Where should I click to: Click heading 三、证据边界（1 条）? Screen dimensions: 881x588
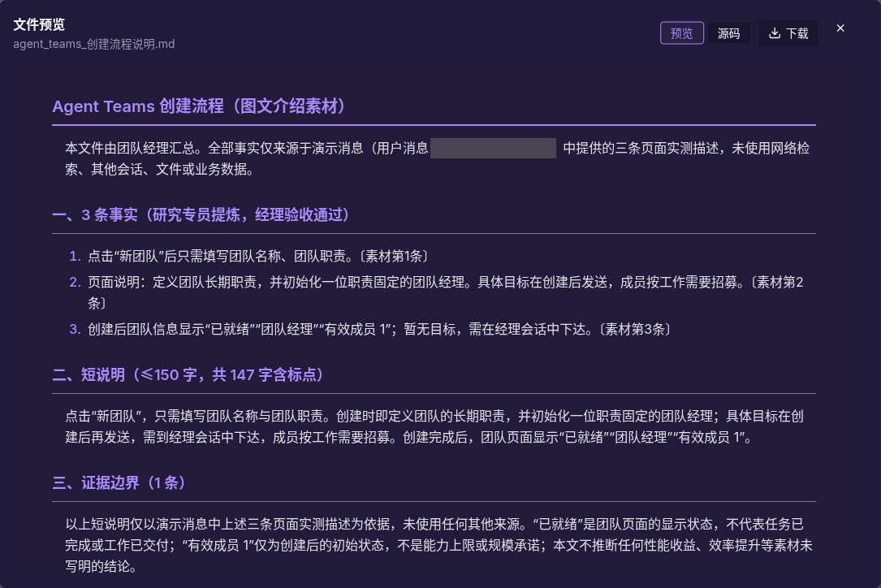click(120, 483)
